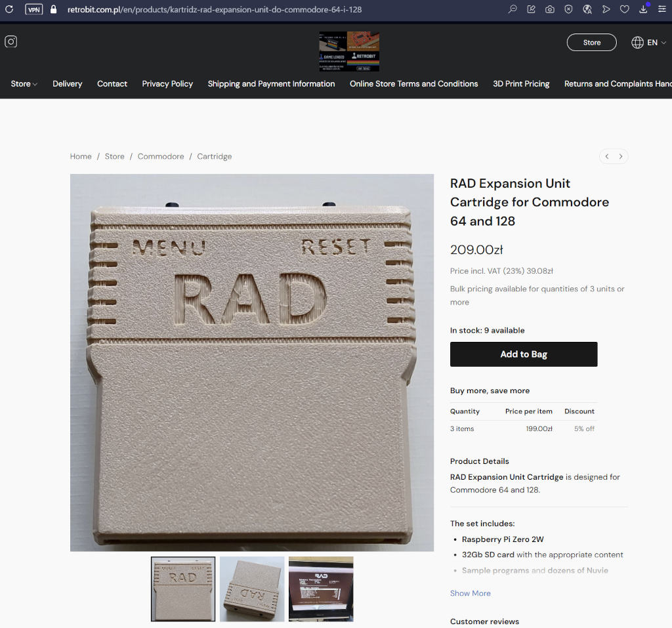Click the 'Product Details' heading
Viewport: 672px width, 628px height.
[480, 461]
